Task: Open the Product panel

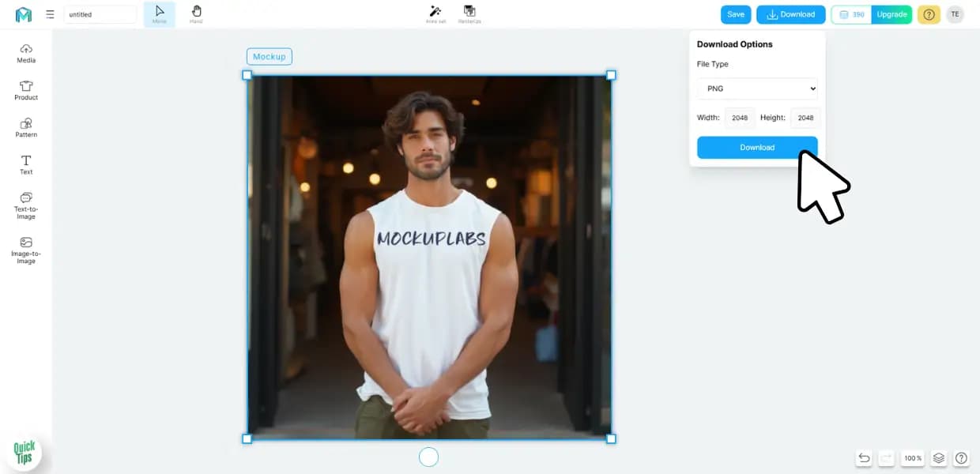Action: [x=26, y=90]
